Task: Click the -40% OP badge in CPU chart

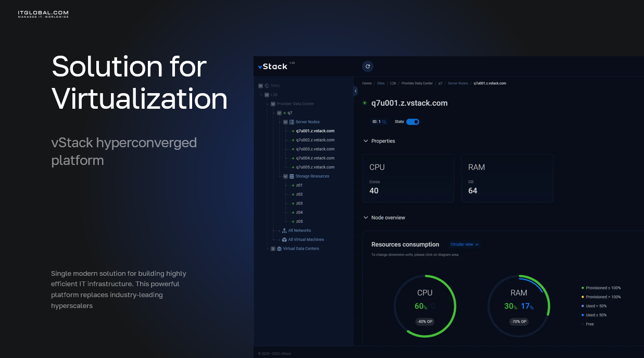Action: (425, 322)
